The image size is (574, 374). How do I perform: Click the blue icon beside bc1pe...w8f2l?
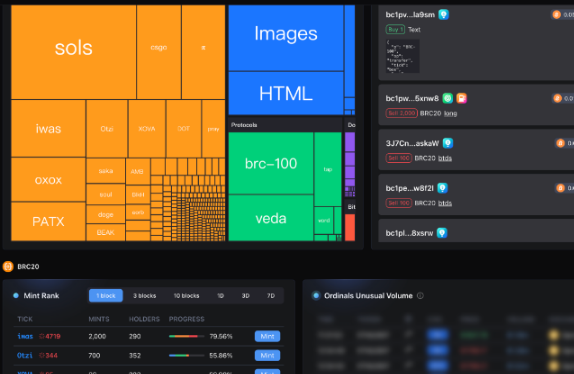[x=443, y=188]
